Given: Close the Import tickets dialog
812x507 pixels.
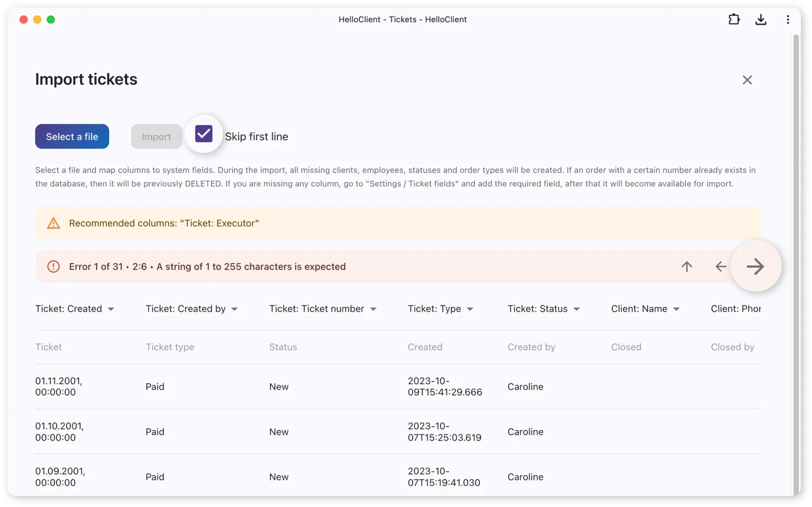Looking at the screenshot, I should 747,80.
